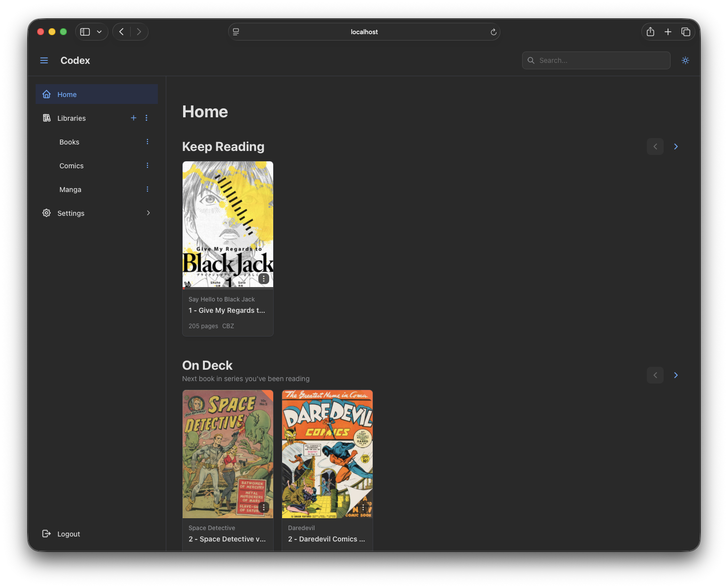Open the Space Detective cover options menu
728x588 pixels.
264,507
